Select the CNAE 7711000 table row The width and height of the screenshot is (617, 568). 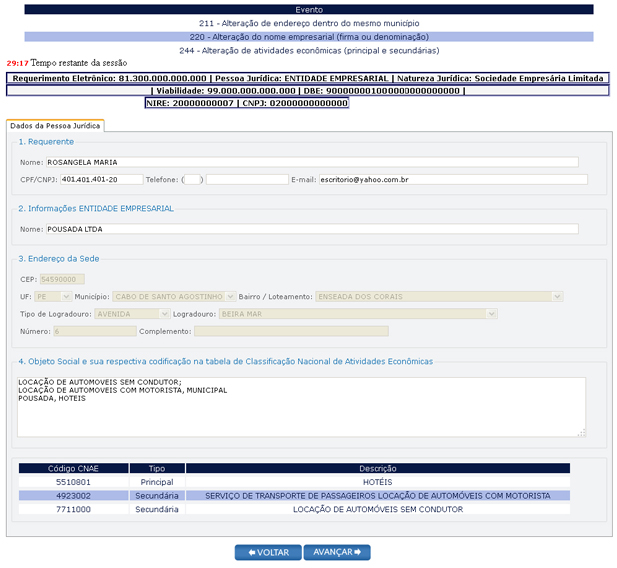(294, 509)
